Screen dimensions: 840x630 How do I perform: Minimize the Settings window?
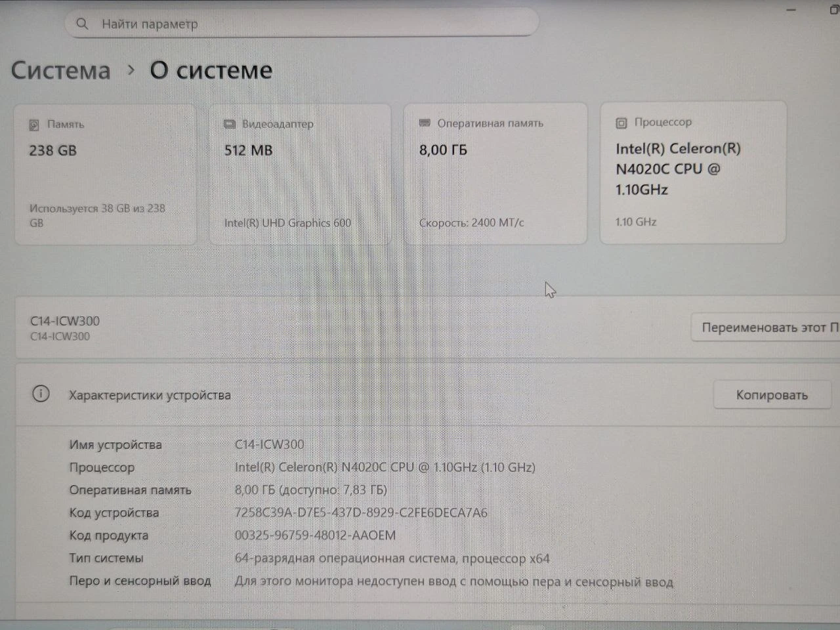point(791,10)
